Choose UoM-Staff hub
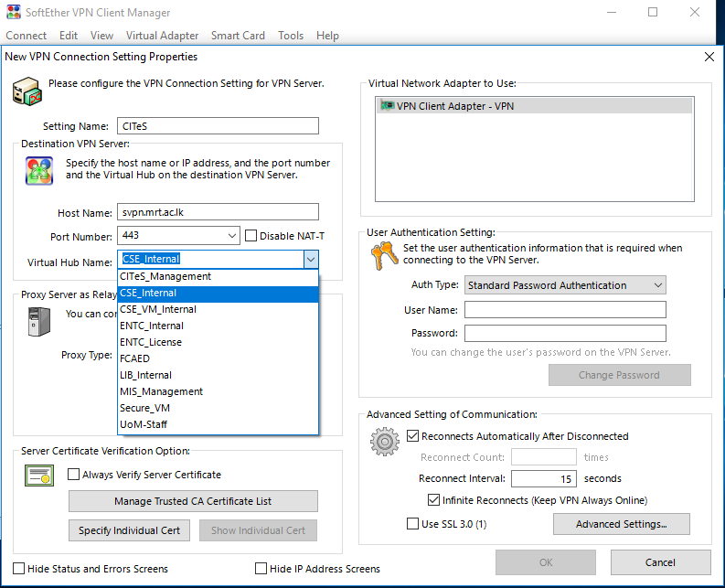 pyautogui.click(x=219, y=424)
